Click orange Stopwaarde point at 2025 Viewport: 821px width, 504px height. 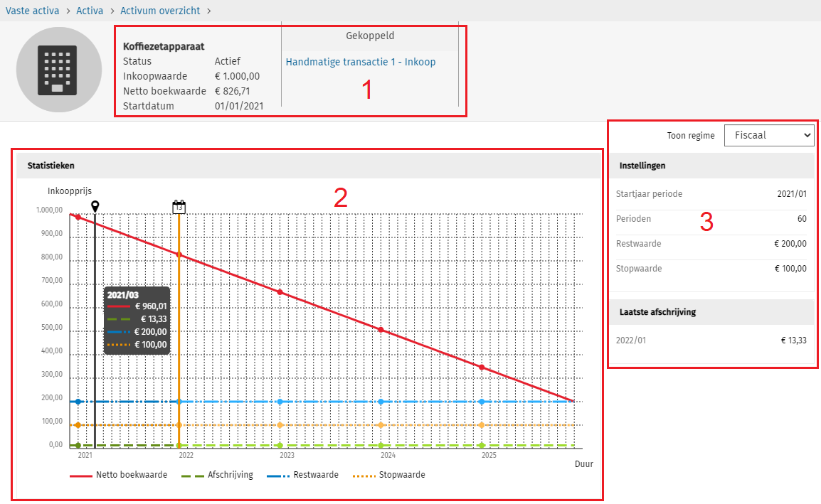tap(482, 425)
